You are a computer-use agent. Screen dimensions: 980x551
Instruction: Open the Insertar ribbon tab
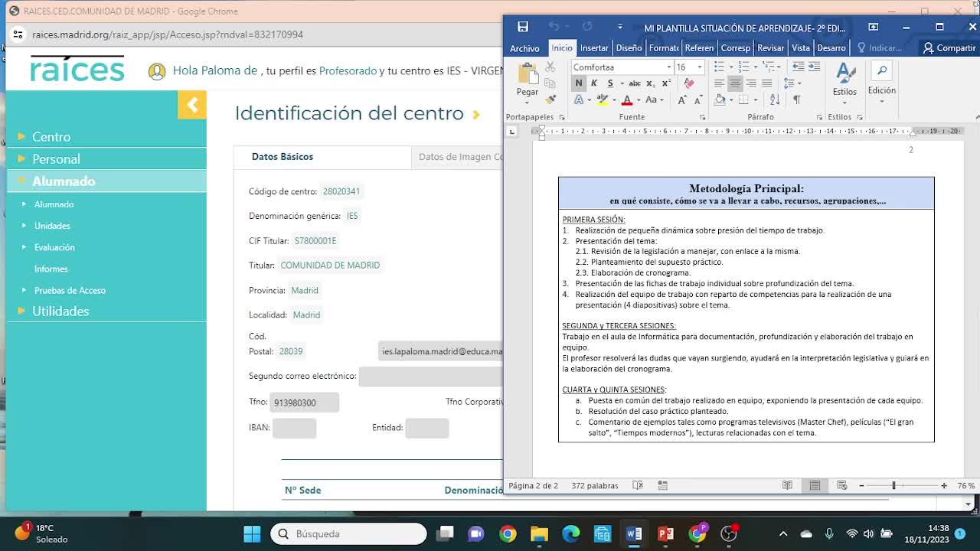[593, 47]
